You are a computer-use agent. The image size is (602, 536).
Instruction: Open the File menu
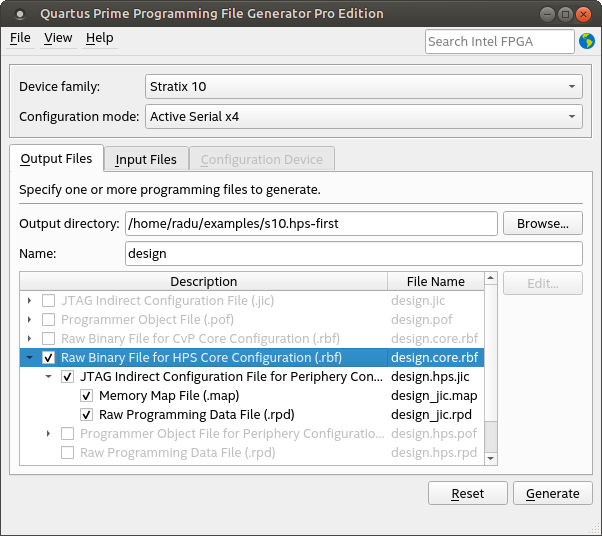20,38
